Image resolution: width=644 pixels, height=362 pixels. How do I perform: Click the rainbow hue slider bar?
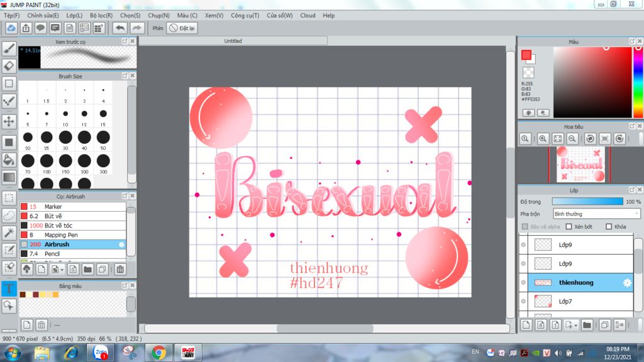[638, 82]
